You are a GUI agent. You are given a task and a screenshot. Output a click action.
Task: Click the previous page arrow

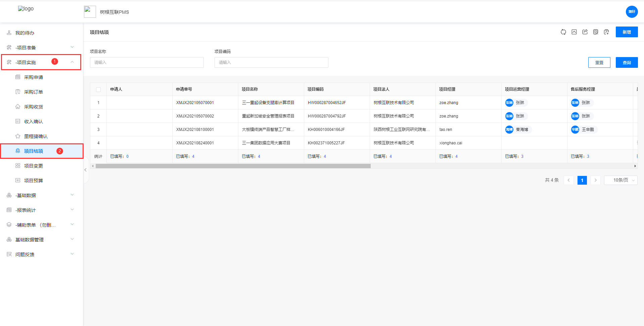[x=568, y=180]
